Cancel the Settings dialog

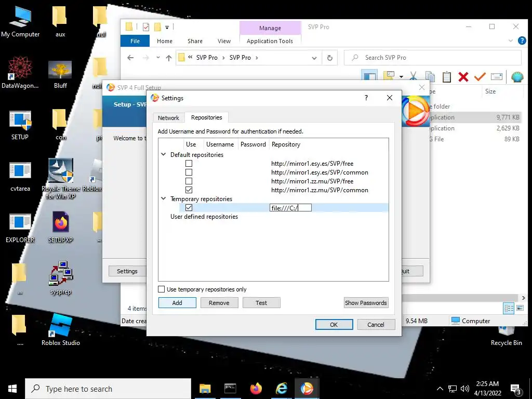pos(376,324)
